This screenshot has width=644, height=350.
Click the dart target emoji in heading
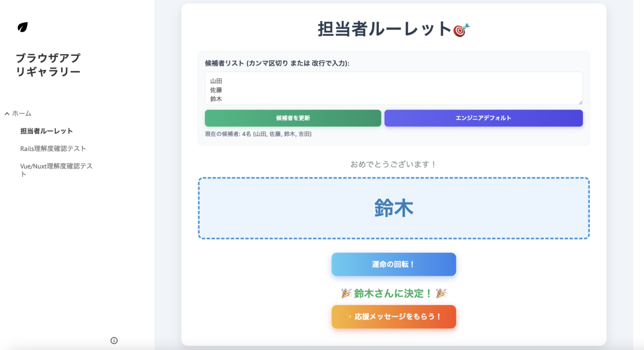(462, 30)
